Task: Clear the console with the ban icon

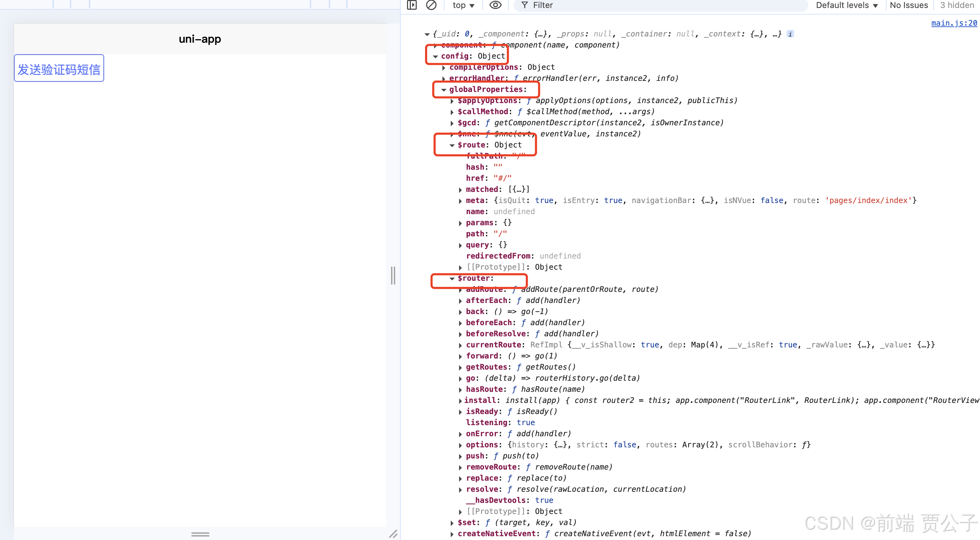Action: pyautogui.click(x=431, y=5)
